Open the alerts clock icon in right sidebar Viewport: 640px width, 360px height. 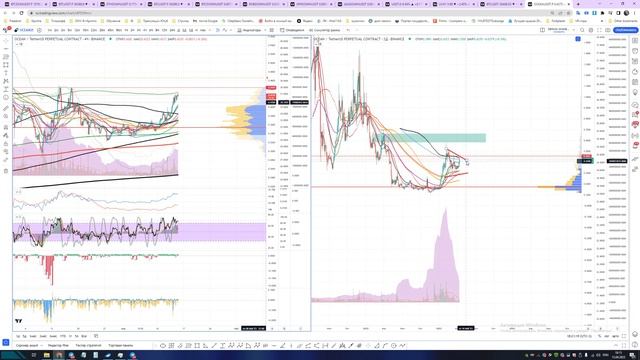coord(635,51)
